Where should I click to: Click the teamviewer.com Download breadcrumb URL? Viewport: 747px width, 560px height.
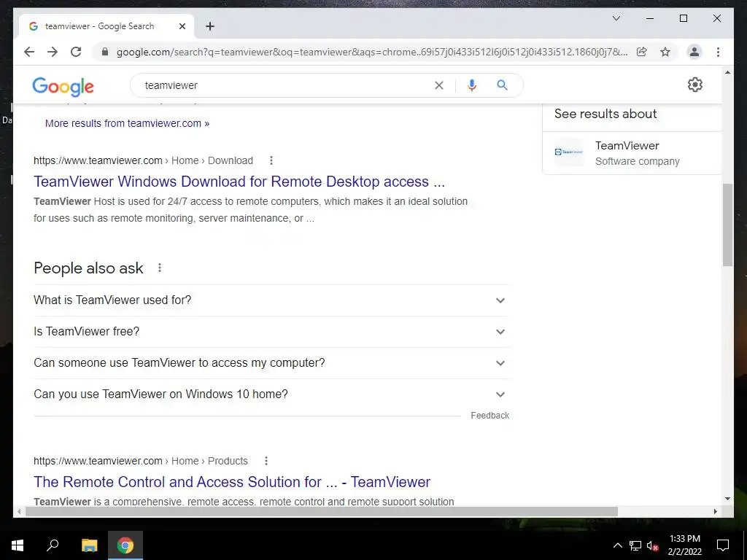[143, 160]
